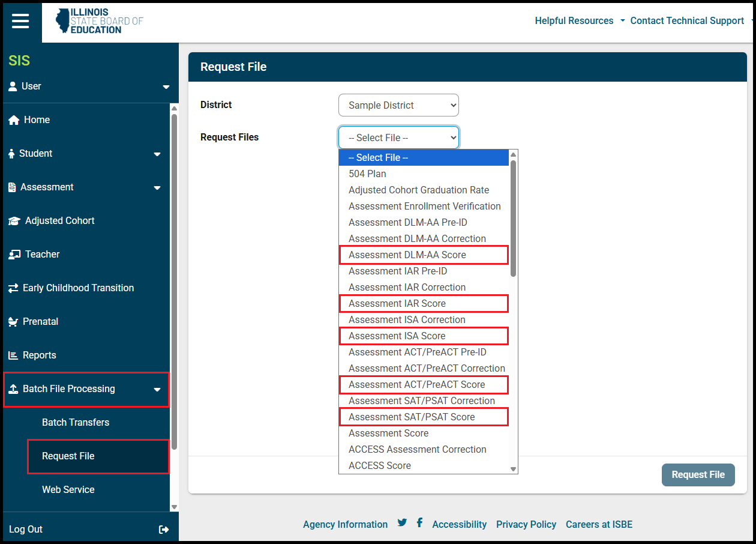Open the District dropdown
The width and height of the screenshot is (756, 544).
(x=398, y=105)
